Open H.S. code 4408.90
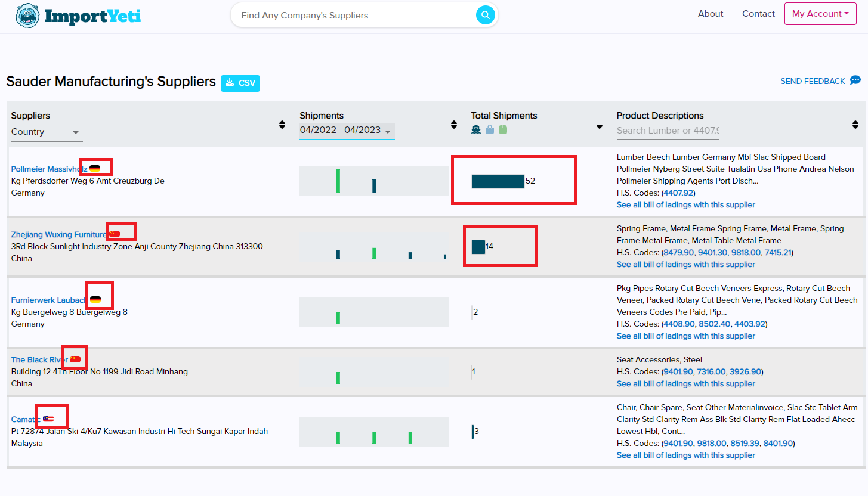868x496 pixels. click(x=679, y=324)
